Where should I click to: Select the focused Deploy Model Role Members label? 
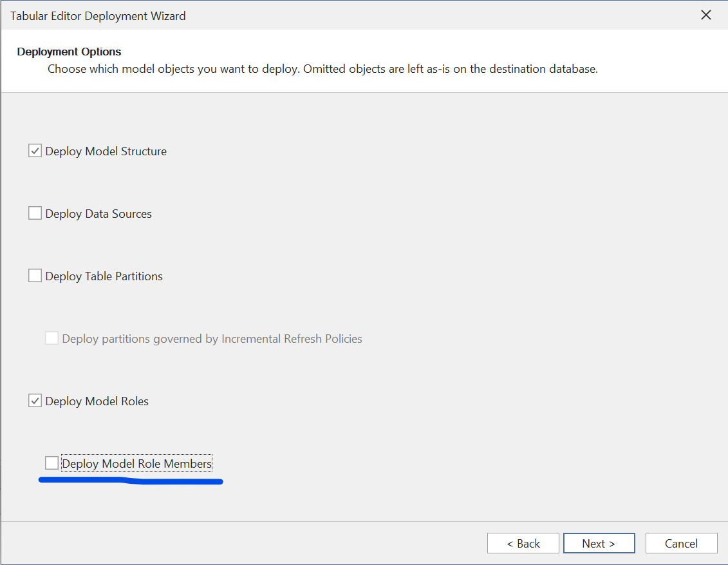pos(136,463)
